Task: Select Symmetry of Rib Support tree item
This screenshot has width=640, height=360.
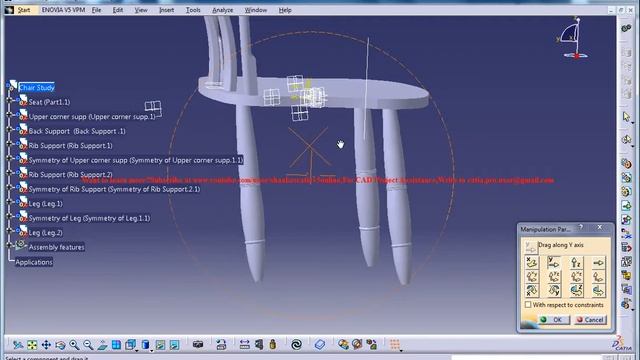Action: [114, 189]
